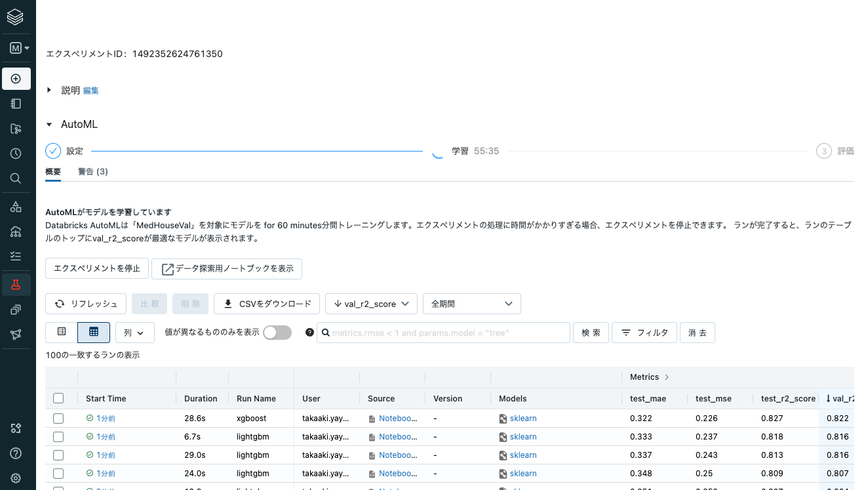Select the xgboost run checkbox
This screenshot has width=868, height=490.
(58, 419)
